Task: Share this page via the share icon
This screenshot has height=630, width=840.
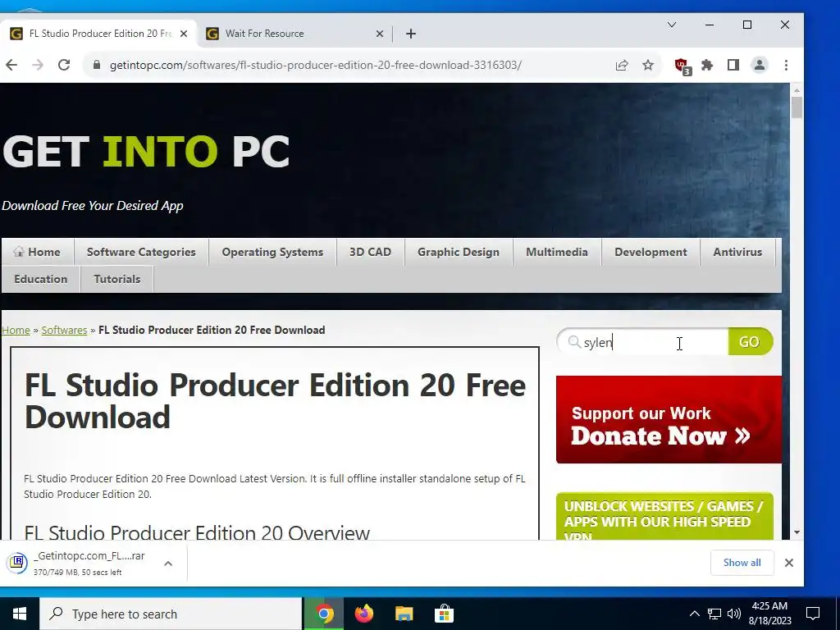Action: (x=622, y=66)
